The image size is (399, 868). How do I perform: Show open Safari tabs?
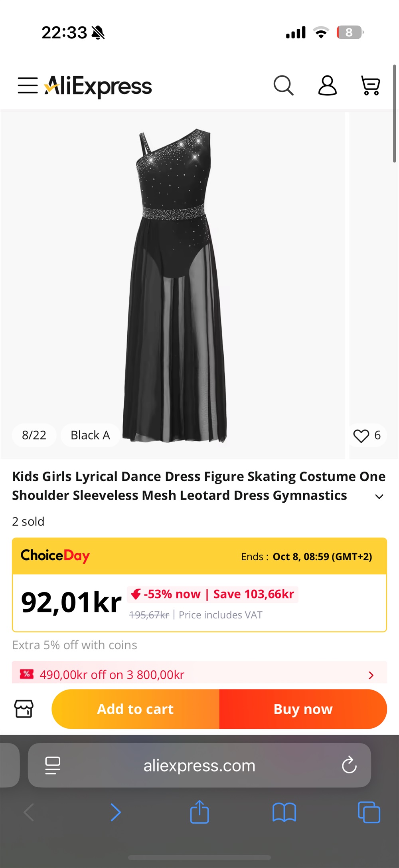point(369,812)
